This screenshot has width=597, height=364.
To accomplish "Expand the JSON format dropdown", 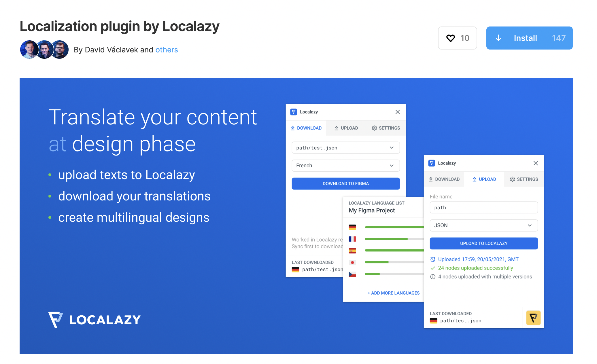I will click(484, 225).
